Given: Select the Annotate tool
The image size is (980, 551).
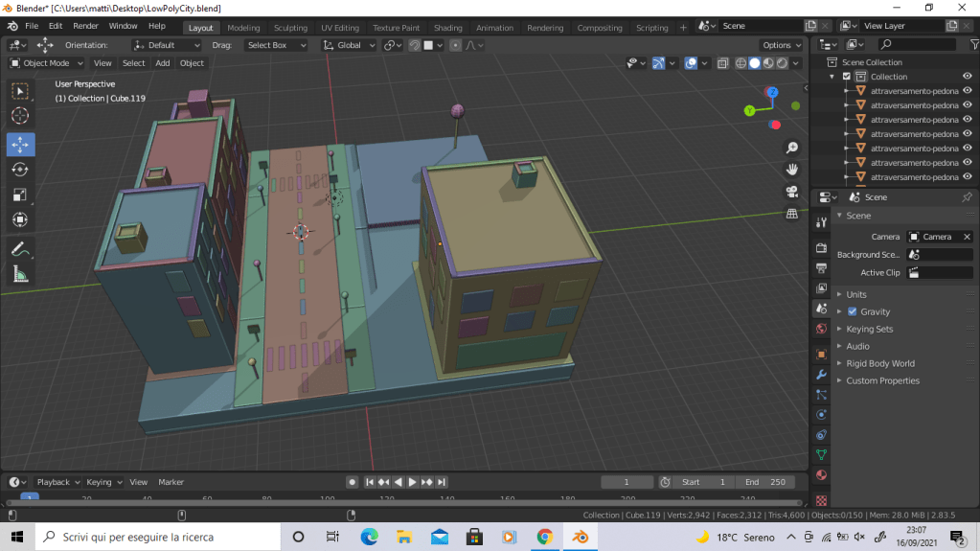Looking at the screenshot, I should (x=20, y=249).
